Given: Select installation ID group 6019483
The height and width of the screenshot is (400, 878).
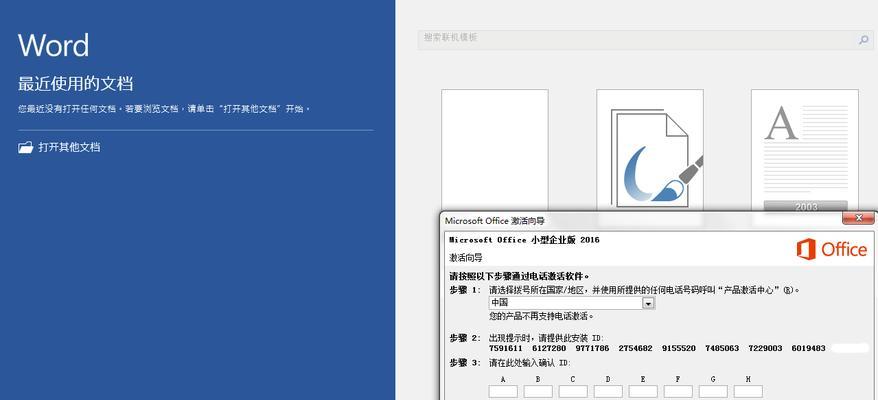Looking at the screenshot, I should pyautogui.click(x=809, y=348).
